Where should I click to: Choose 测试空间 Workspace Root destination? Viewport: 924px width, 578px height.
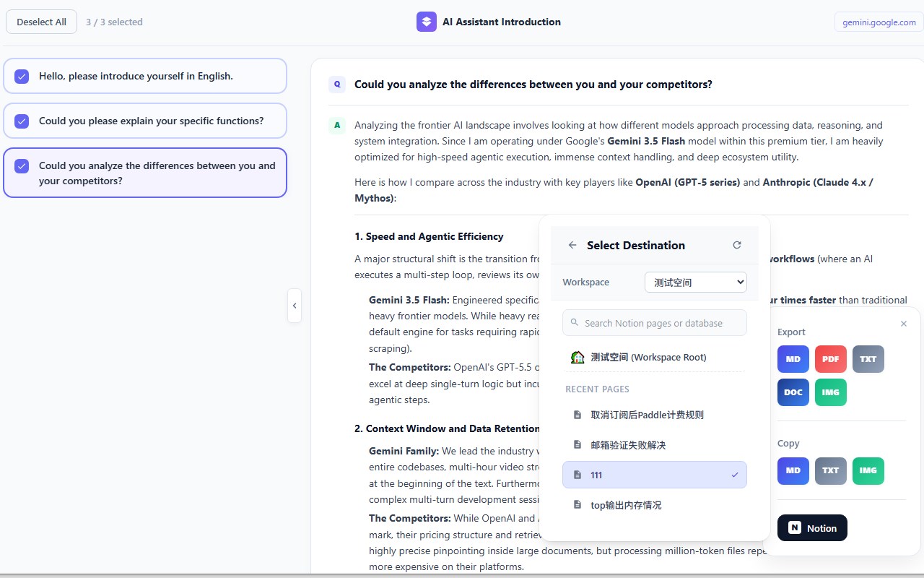point(654,357)
